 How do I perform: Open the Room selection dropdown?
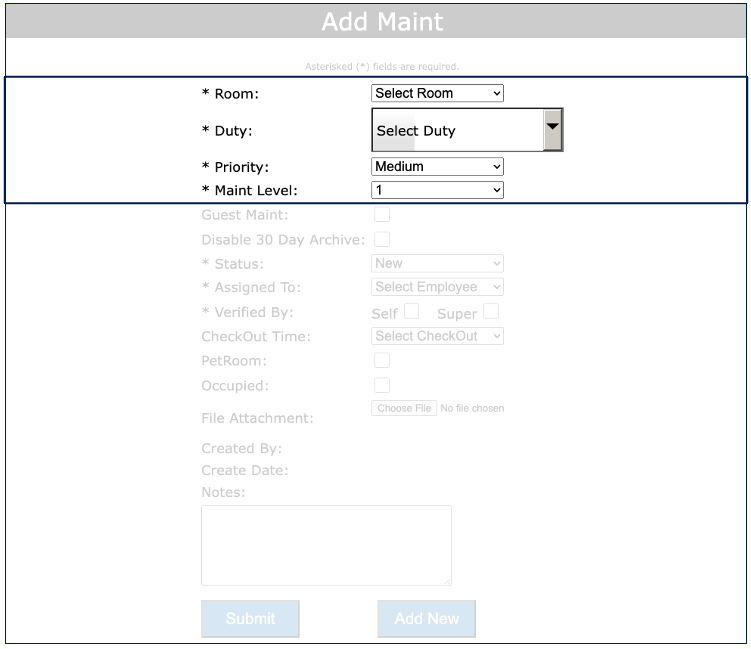[x=437, y=93]
